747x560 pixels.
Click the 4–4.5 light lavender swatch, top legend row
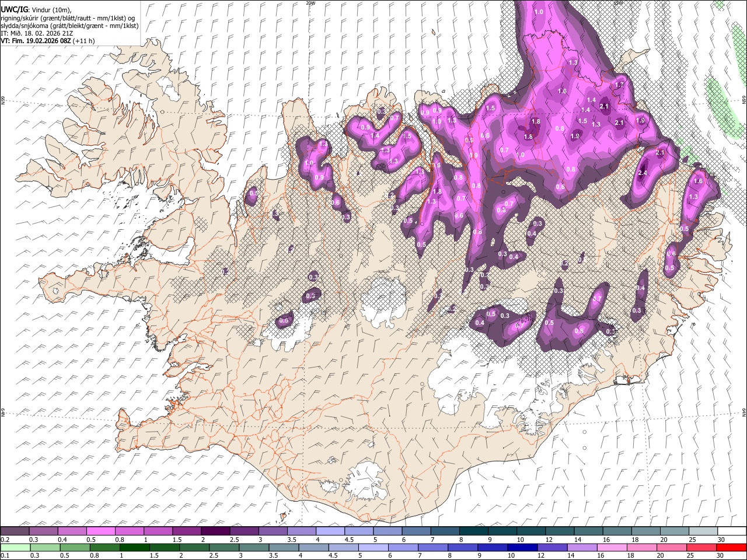(330, 531)
